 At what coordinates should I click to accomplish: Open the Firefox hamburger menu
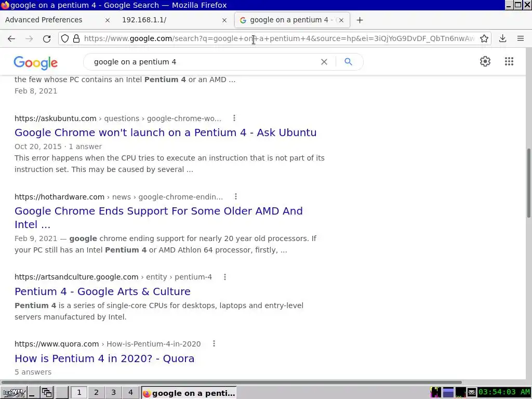[x=521, y=38]
